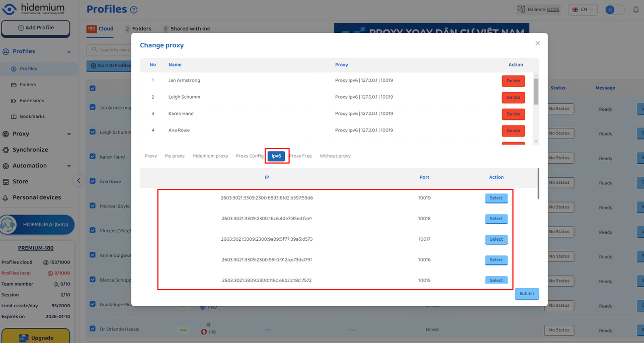
Task: Click the IPv6 proxy list scrollbar
Action: coord(538,184)
